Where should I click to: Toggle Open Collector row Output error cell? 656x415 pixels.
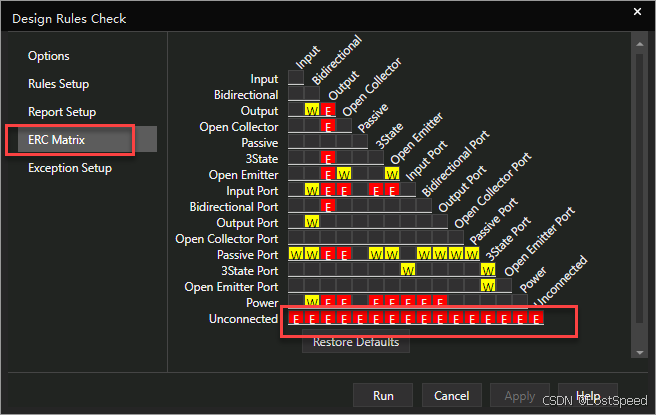pyautogui.click(x=328, y=126)
